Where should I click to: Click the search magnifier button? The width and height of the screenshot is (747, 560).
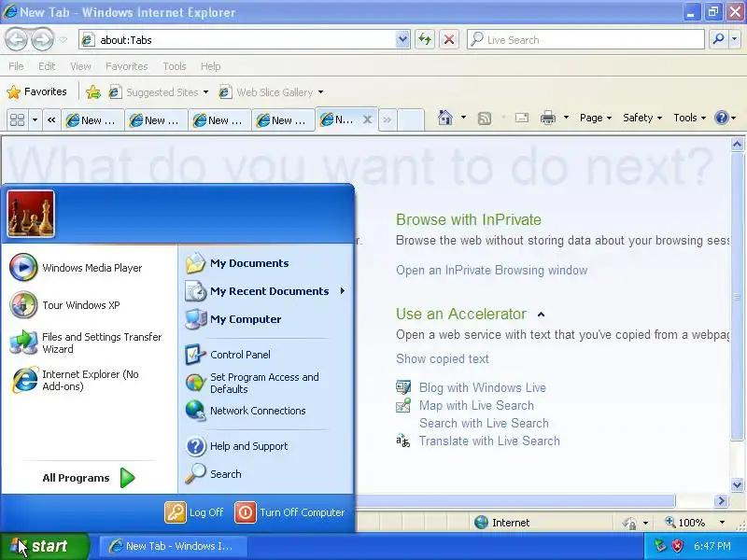tap(718, 39)
